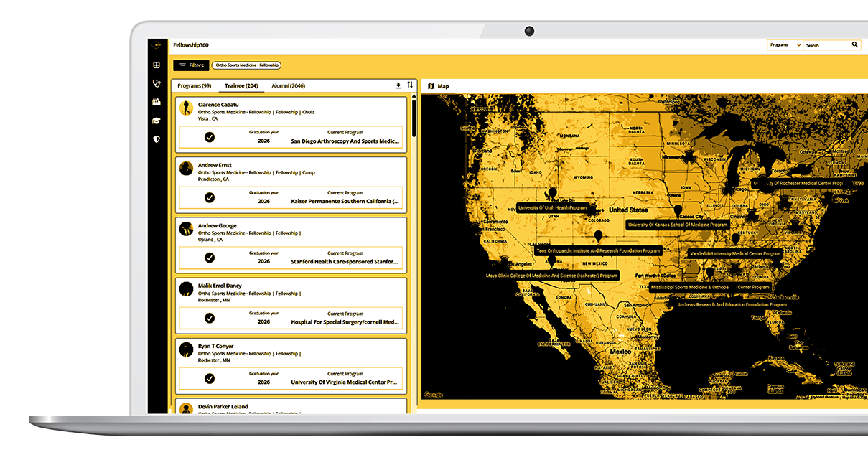
Task: Open the Programs search-type dropdown
Action: (785, 44)
